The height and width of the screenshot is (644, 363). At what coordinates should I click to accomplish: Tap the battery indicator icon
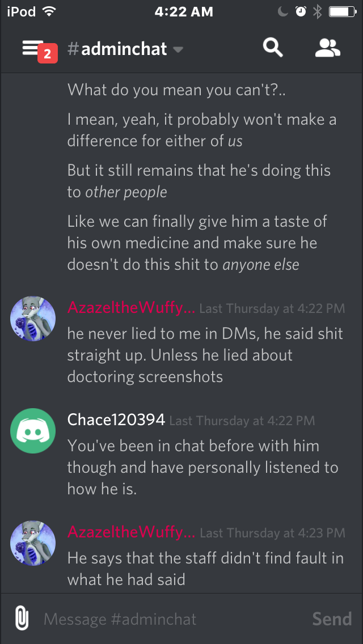click(343, 12)
